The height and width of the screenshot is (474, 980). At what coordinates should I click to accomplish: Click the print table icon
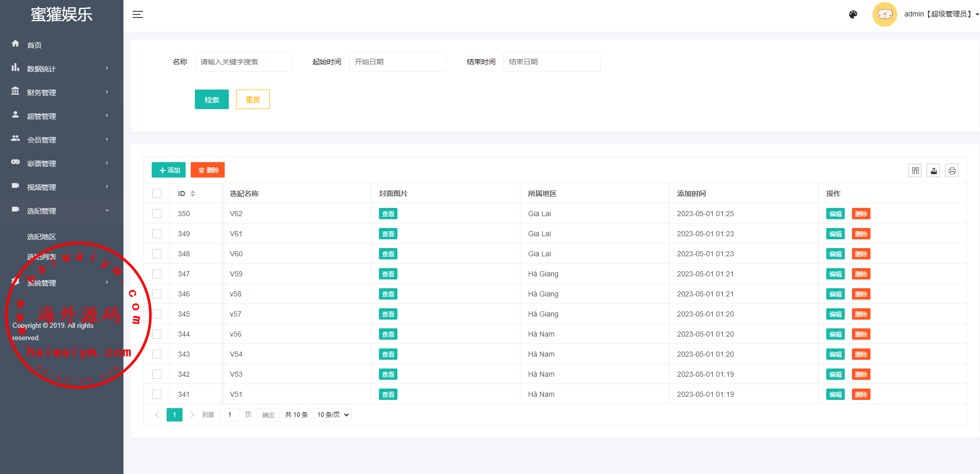[952, 171]
